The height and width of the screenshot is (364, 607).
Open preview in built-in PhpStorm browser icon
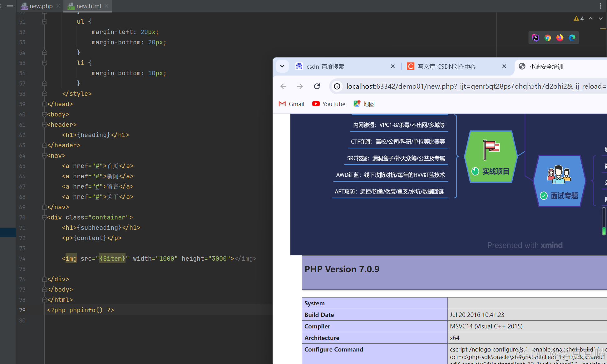[535, 38]
